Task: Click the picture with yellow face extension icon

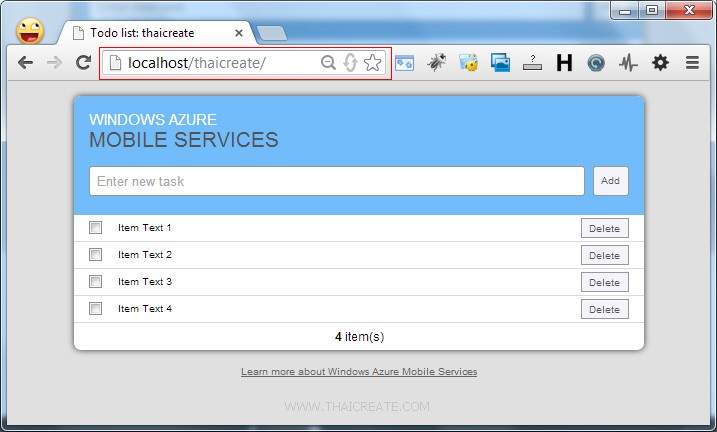Action: pyautogui.click(x=468, y=63)
